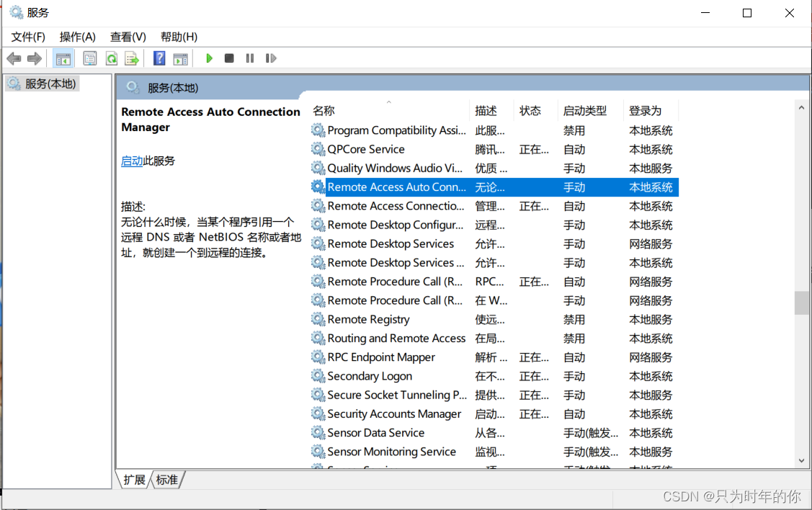Pause the service with pause icon
The height and width of the screenshot is (510, 812).
(249, 58)
